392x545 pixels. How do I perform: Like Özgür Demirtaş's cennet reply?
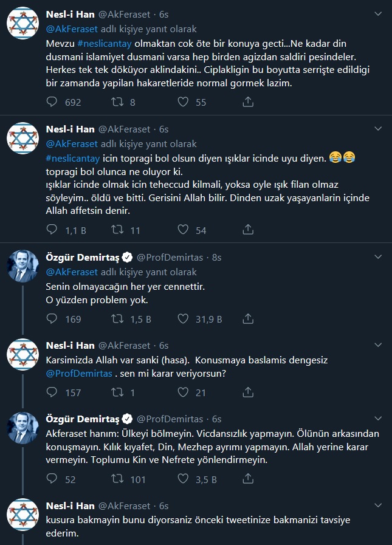point(182,319)
